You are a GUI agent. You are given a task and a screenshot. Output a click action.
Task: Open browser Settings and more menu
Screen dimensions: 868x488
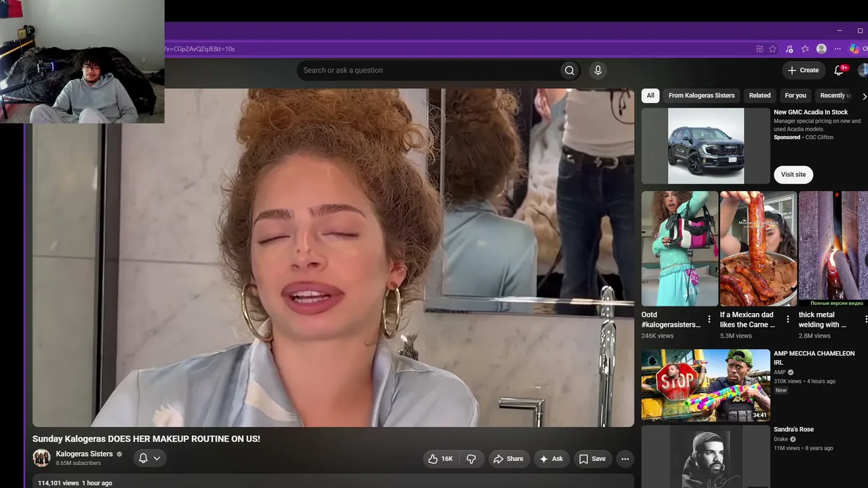pos(837,49)
